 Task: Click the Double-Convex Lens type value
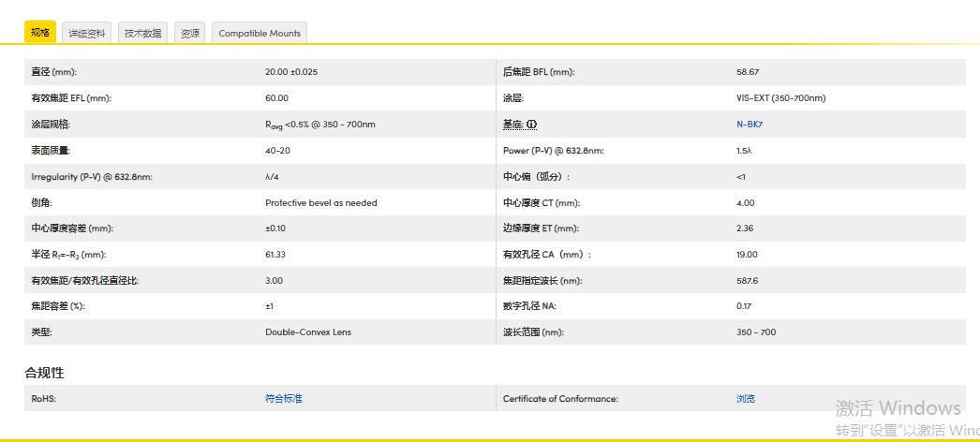tap(308, 332)
